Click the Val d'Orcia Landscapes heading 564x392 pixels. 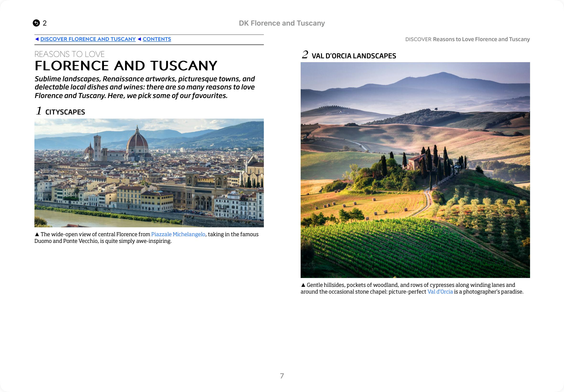pyautogui.click(x=353, y=56)
